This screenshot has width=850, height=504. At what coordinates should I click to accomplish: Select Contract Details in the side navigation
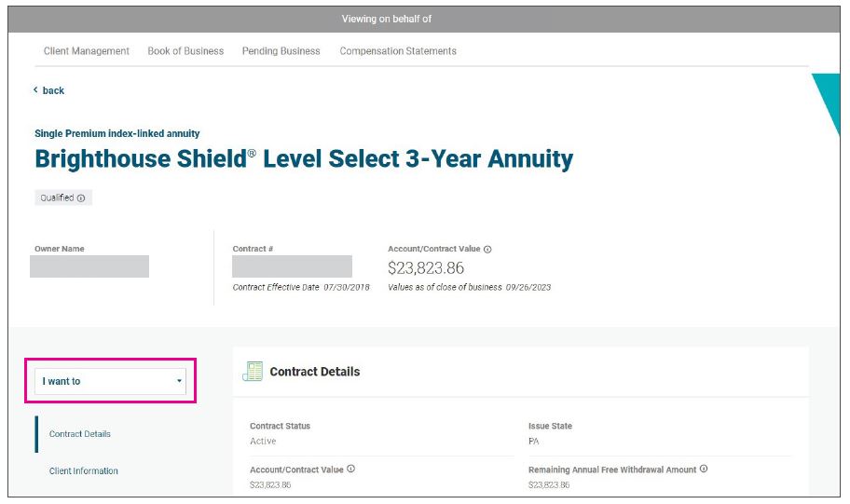pos(80,434)
